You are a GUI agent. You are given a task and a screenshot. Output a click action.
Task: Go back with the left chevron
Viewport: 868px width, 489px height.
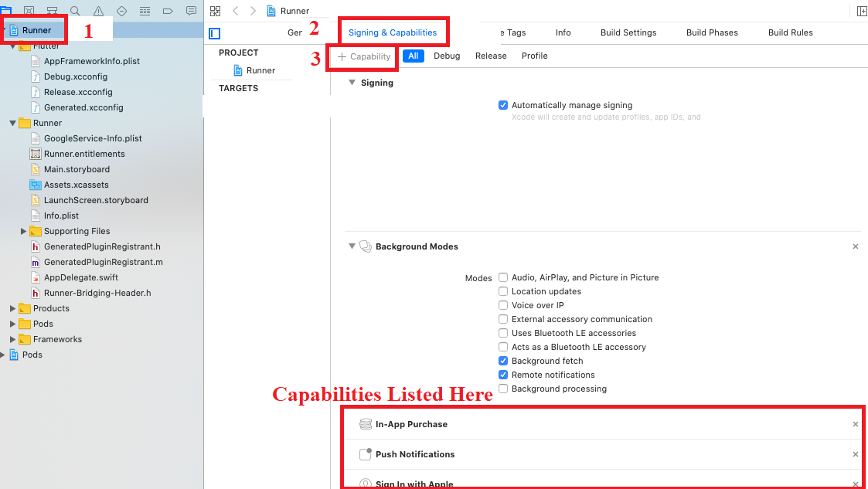235,11
